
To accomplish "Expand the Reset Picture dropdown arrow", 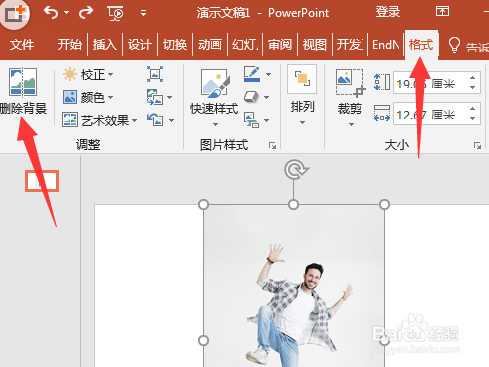I will click(171, 120).
